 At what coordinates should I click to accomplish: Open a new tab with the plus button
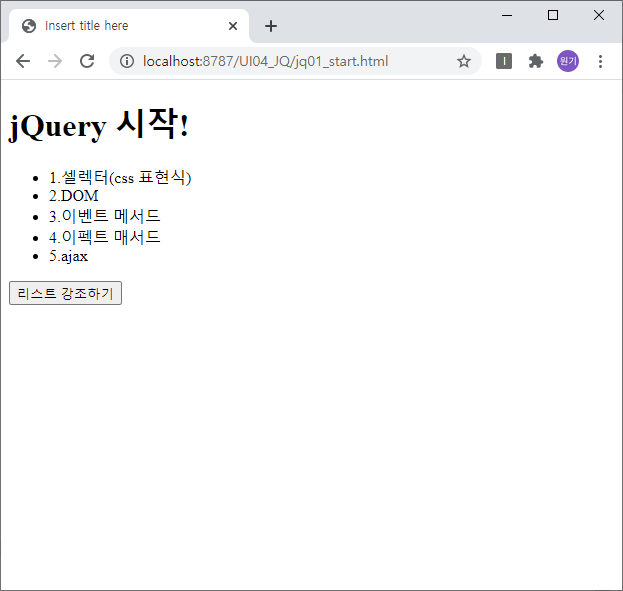point(271,26)
